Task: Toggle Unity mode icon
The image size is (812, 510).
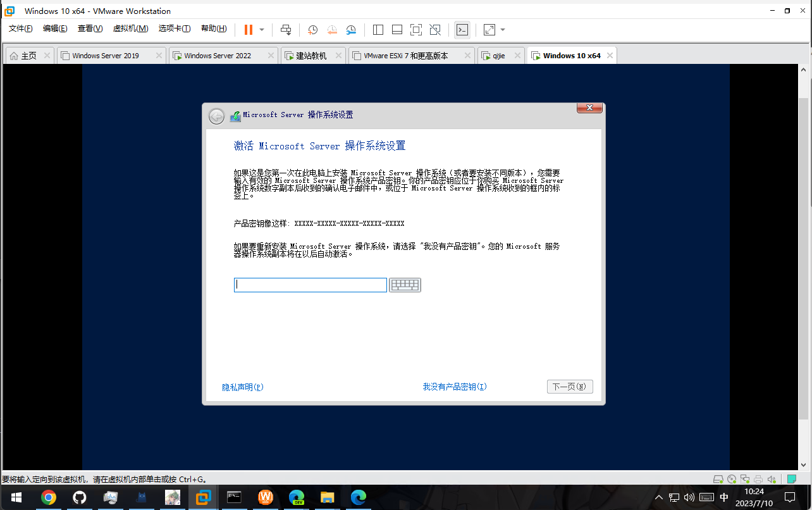Action: (x=435, y=30)
